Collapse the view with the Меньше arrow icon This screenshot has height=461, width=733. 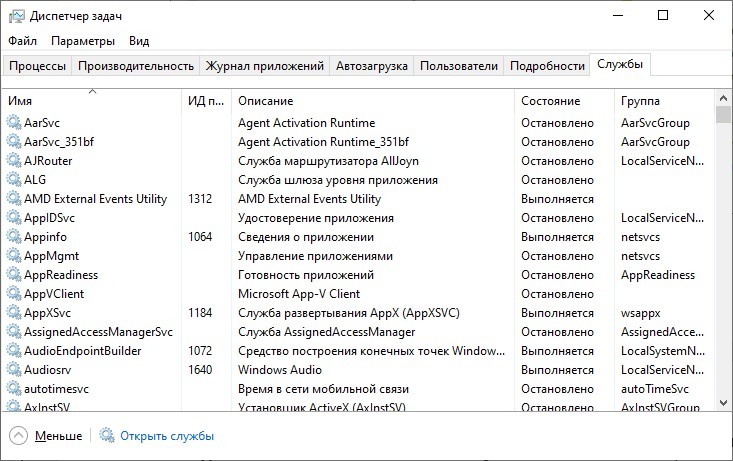(x=18, y=436)
